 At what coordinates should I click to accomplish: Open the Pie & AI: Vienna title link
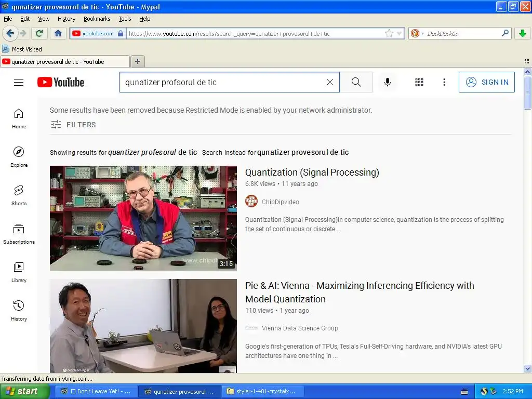coord(360,292)
